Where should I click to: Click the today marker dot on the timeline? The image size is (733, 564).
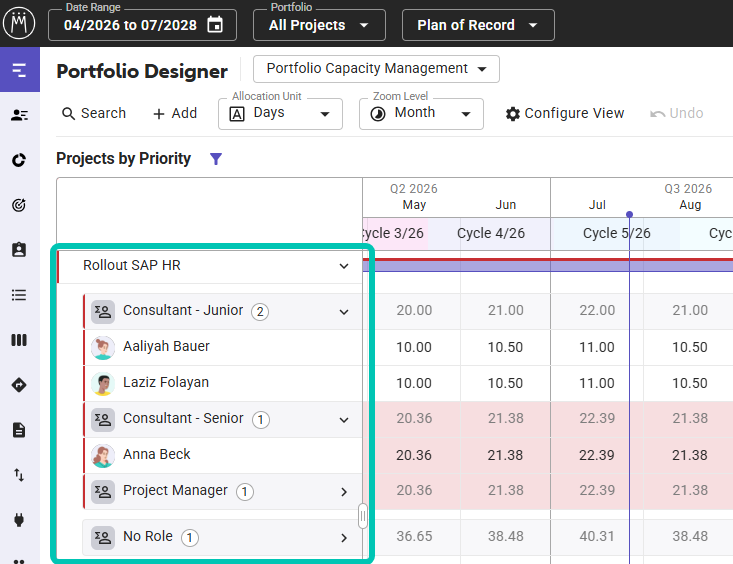pos(629,214)
